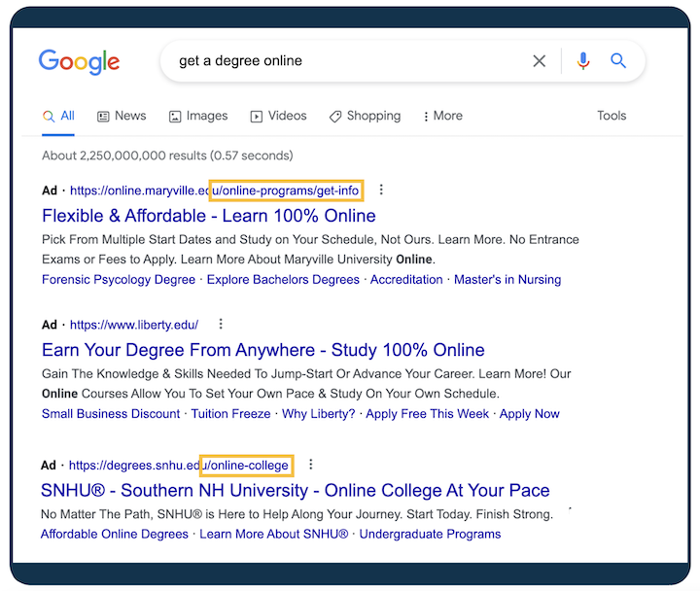This screenshot has height=591, width=700.
Task: Select the All results tab
Action: (58, 116)
